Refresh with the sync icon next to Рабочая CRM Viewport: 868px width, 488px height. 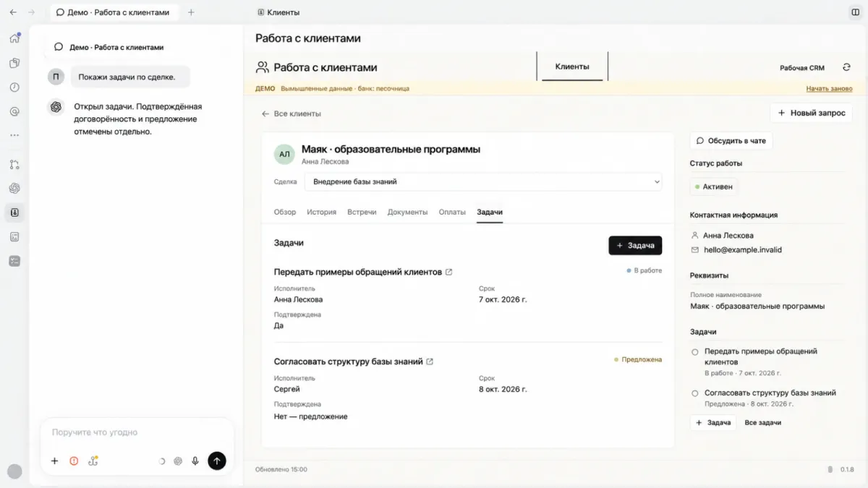coord(846,67)
